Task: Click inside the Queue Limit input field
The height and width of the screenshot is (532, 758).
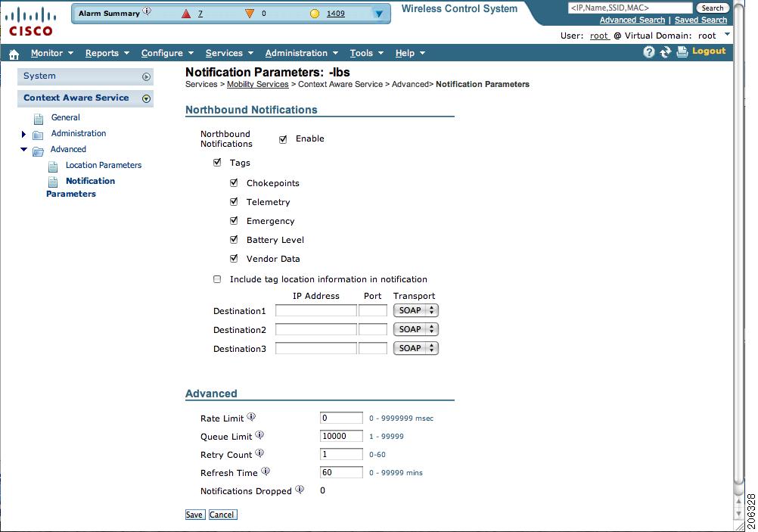Action: click(x=340, y=435)
